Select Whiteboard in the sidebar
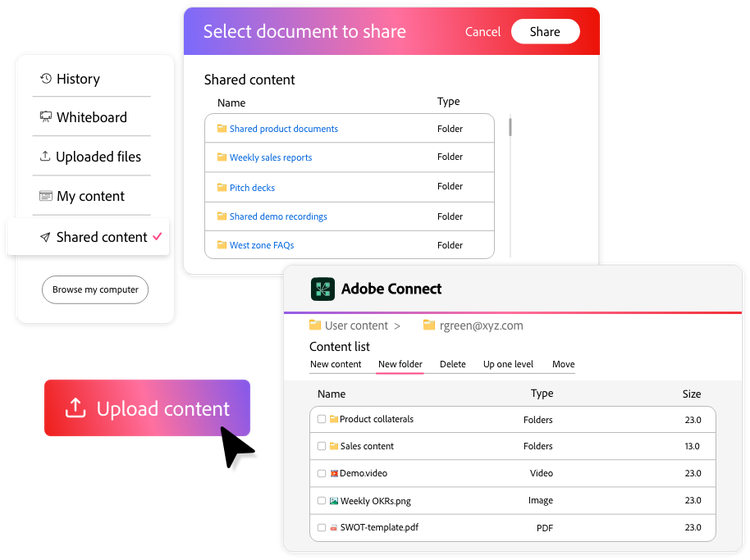This screenshot has height=560, width=750. 92,117
